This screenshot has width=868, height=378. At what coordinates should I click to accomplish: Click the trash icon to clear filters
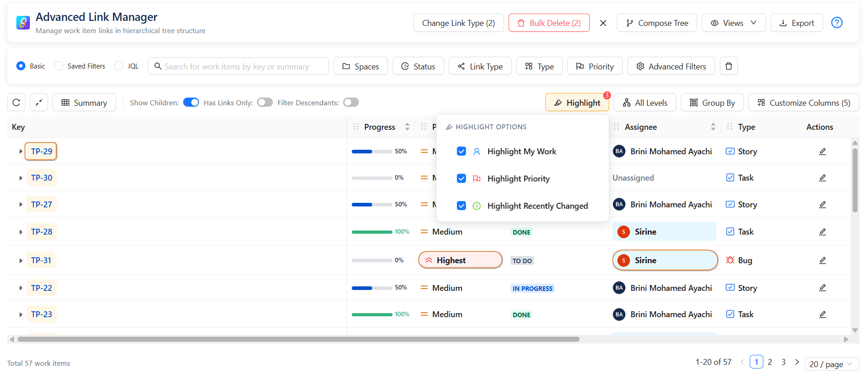(x=728, y=66)
